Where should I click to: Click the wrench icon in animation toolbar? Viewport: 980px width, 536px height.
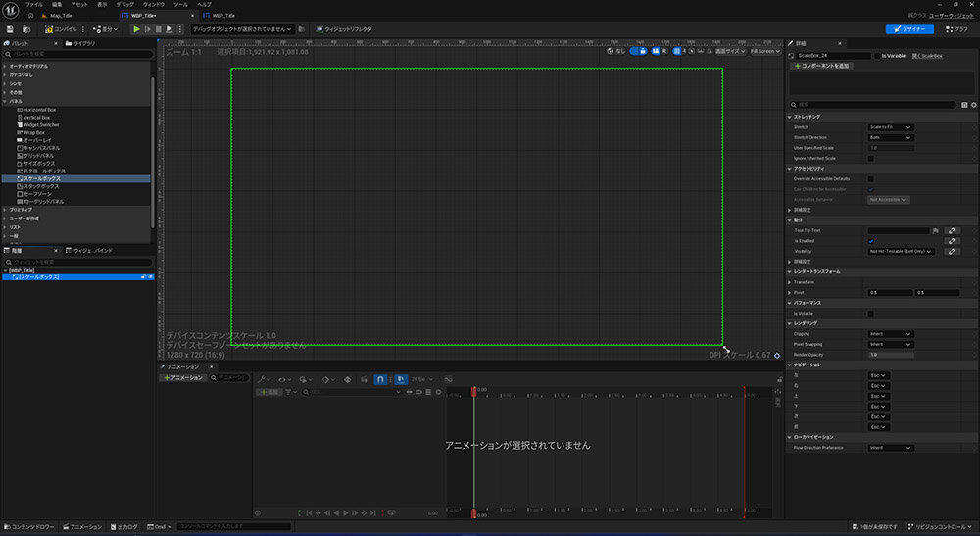(x=261, y=379)
